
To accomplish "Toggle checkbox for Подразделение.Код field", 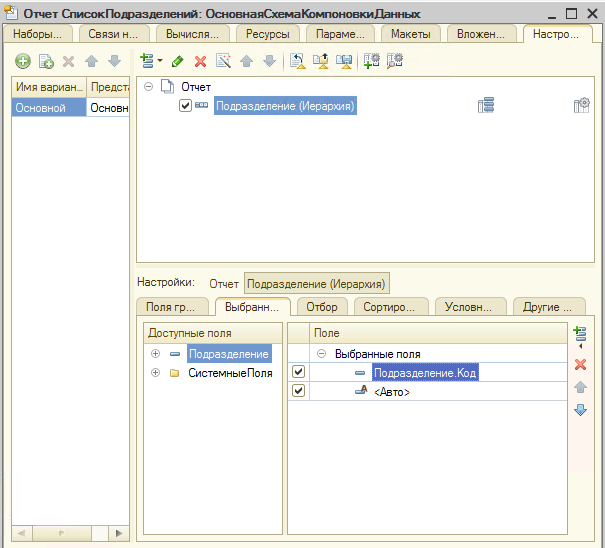I will click(x=298, y=372).
